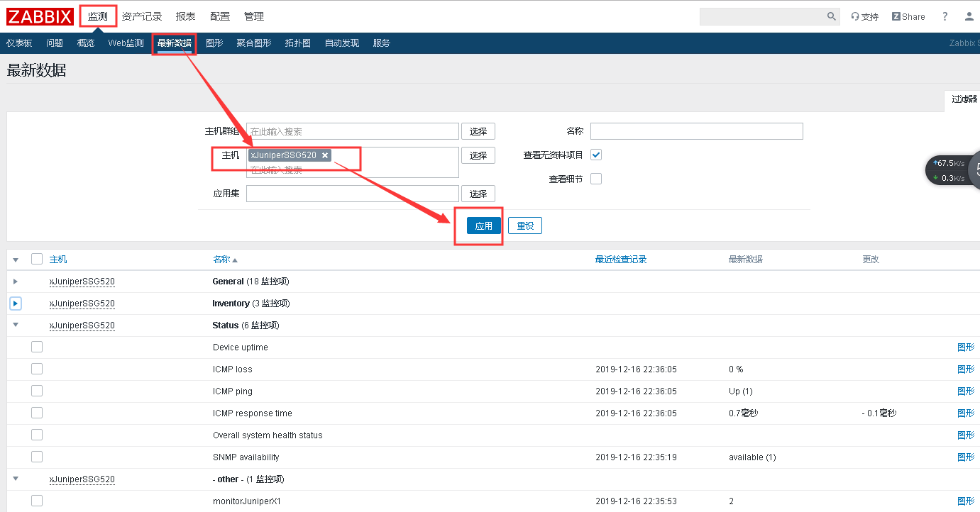Click the ZABBIX logo

(x=40, y=16)
